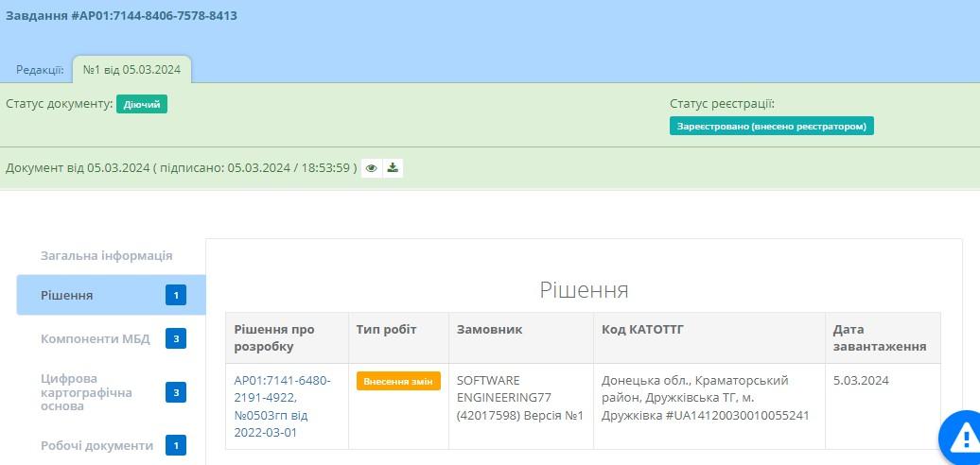
Task: Click the Код КАТОТТГ column header
Action: tap(642, 329)
